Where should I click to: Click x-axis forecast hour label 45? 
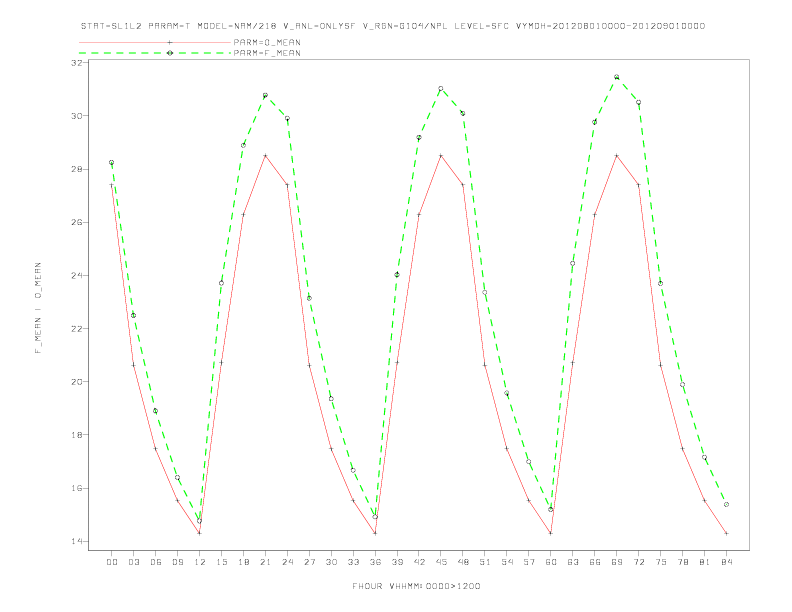(x=441, y=562)
